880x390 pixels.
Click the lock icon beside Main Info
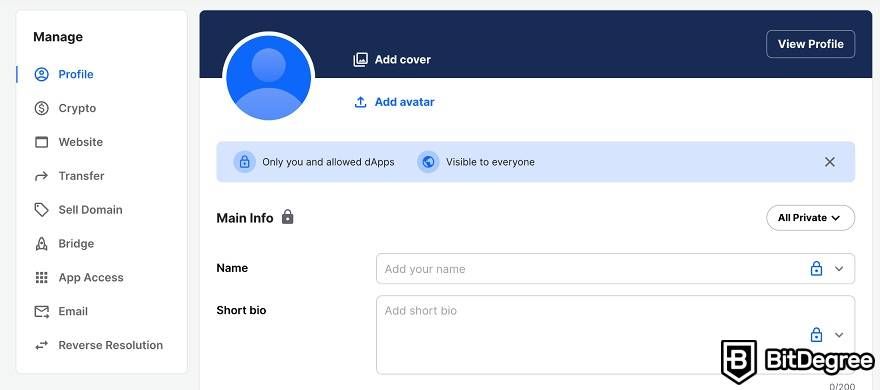click(x=287, y=217)
